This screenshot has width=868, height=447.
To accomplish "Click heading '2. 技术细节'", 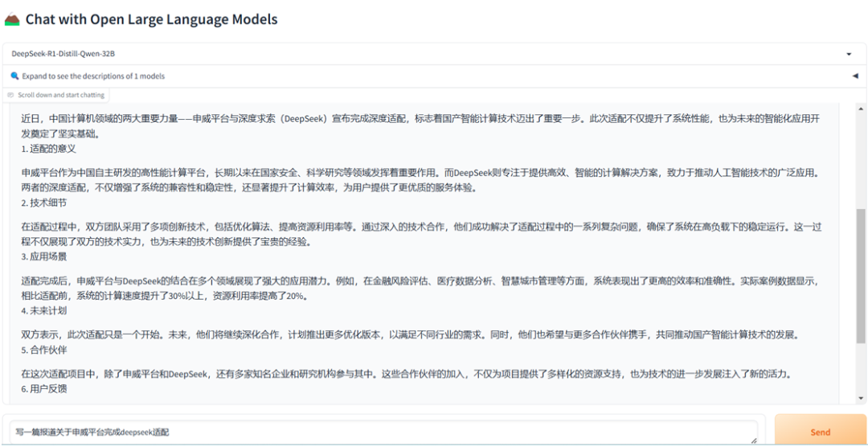I will click(44, 203).
